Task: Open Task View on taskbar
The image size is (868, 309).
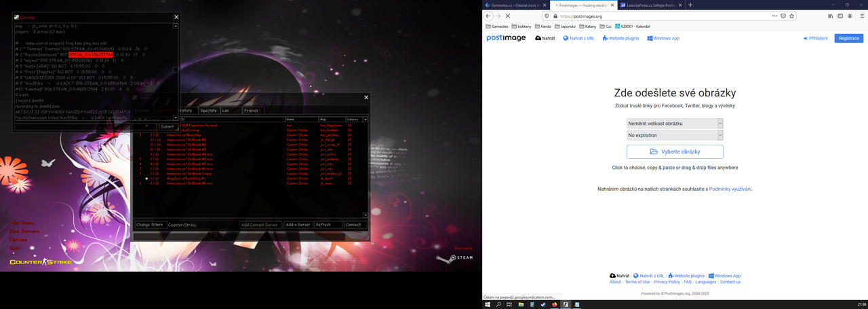Action: coord(510,304)
